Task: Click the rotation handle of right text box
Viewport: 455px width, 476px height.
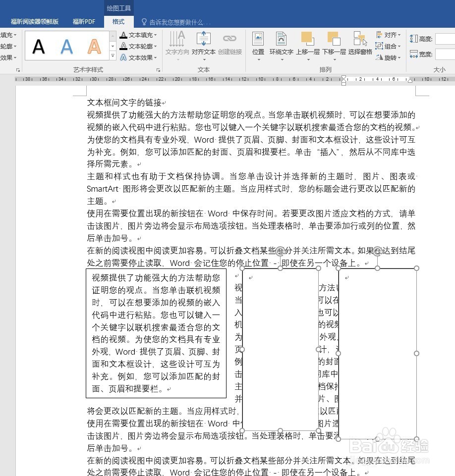Action: pyautogui.click(x=377, y=251)
